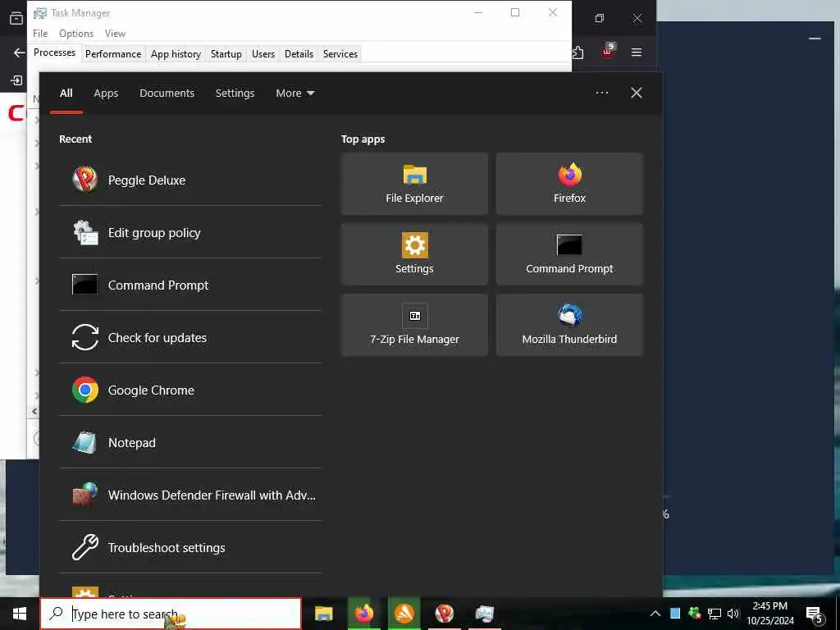Select the All search filter tab

(66, 94)
